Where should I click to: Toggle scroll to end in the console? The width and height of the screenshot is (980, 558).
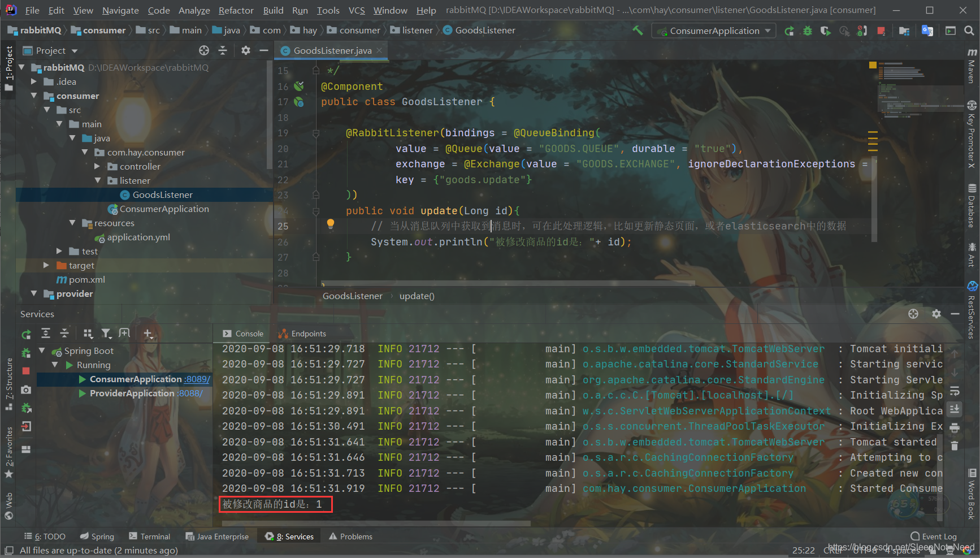tap(955, 409)
